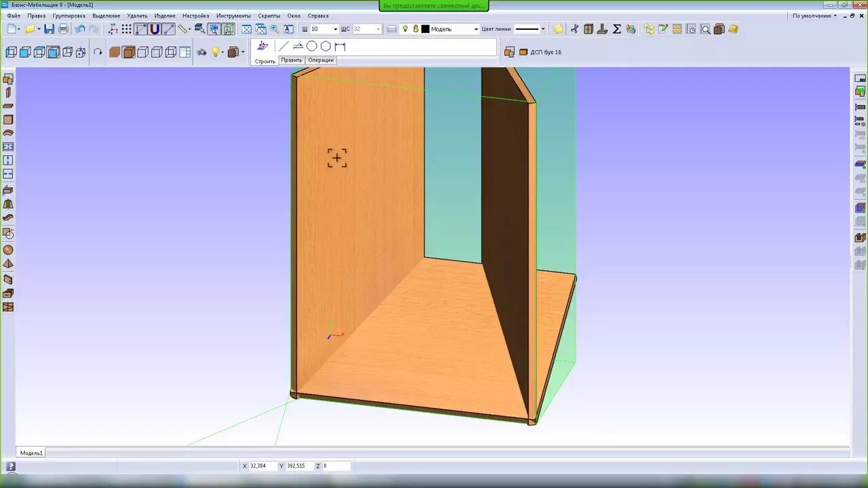Select the hexagon polygon tool
Viewport: 868px width, 488px height.
tap(325, 46)
